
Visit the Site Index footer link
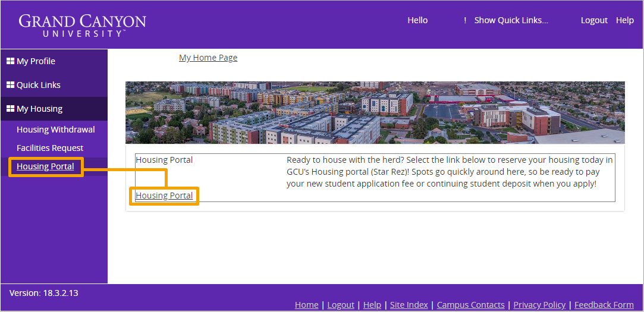pos(409,305)
